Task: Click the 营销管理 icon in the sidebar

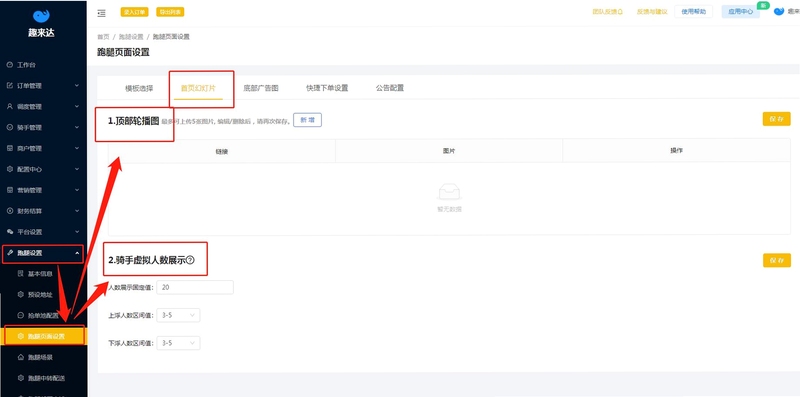Action: click(10, 190)
